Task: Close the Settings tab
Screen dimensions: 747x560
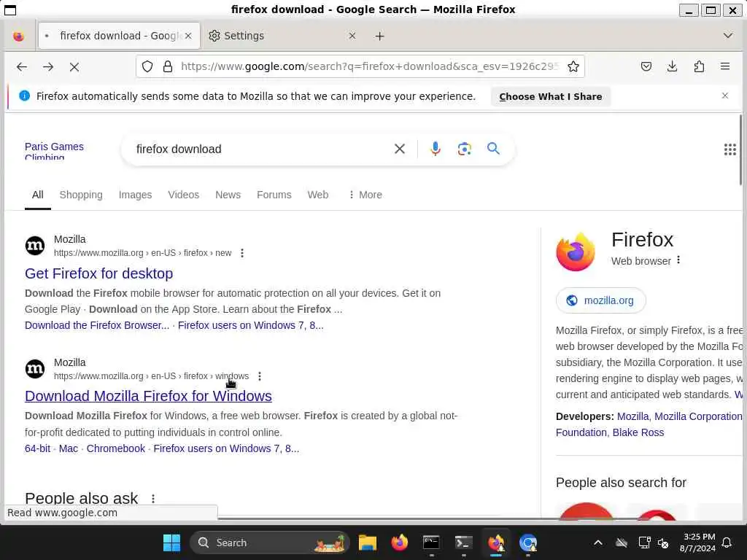Action: [x=352, y=36]
